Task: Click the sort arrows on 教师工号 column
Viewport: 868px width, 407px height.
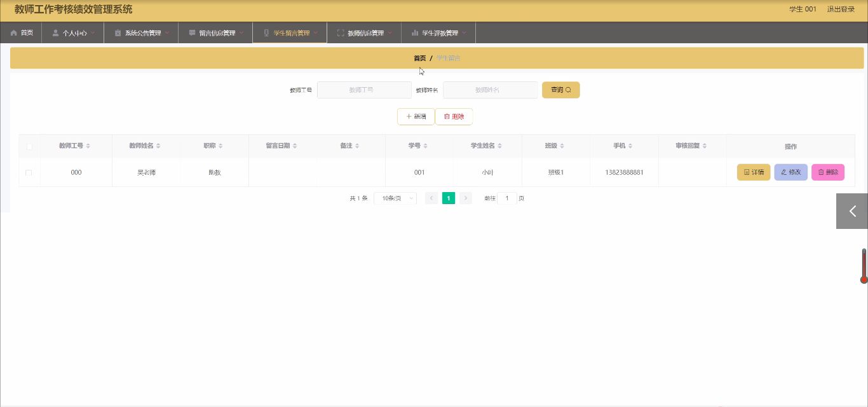Action: click(88, 146)
